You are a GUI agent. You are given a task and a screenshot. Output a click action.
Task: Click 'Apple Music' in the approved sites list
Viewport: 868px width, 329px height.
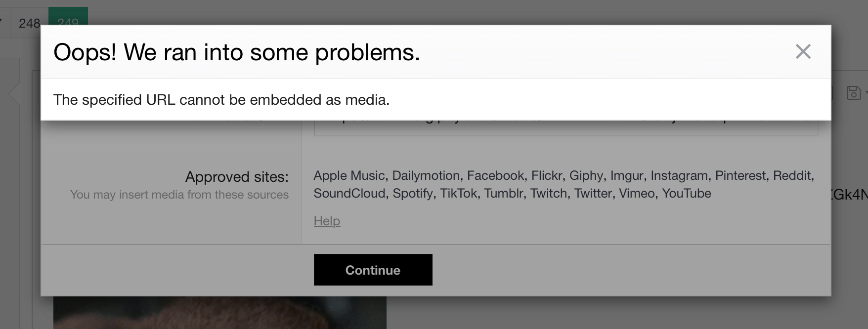pyautogui.click(x=349, y=175)
